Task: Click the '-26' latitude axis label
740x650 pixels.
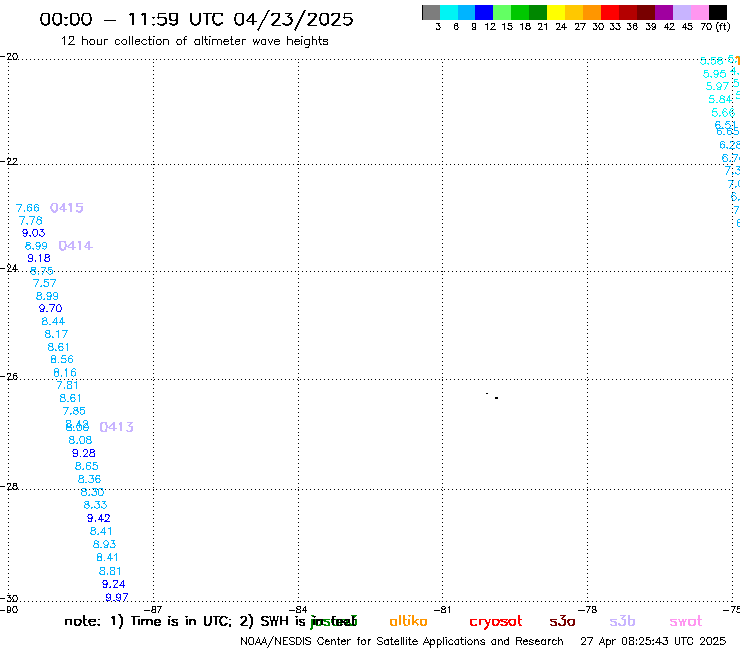Action: [x=9, y=377]
